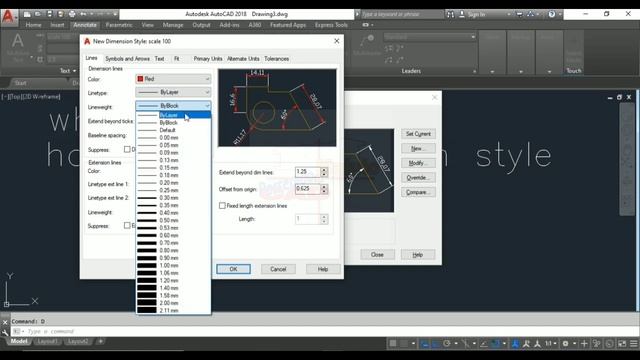The height and width of the screenshot is (360, 640).
Task: Open the Fit tab
Action: point(177,59)
